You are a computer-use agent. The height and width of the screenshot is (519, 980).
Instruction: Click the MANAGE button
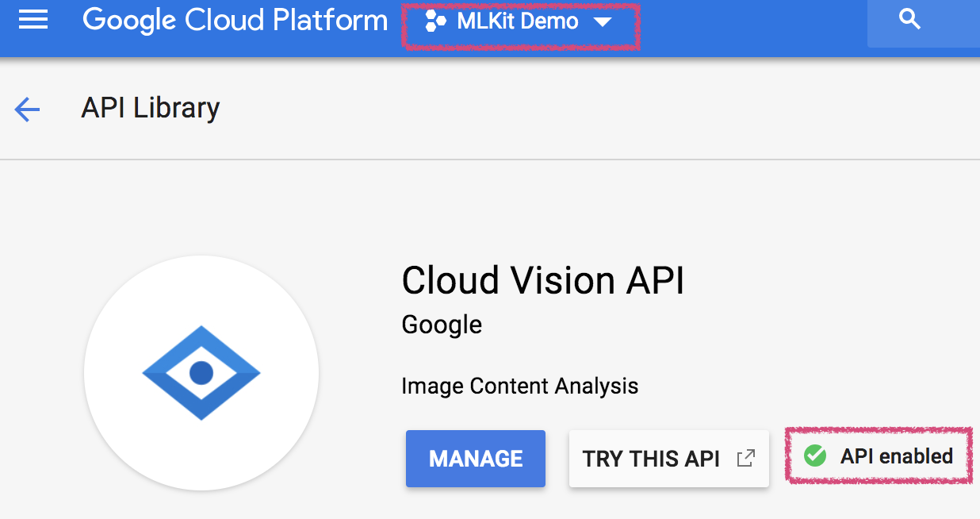(476, 459)
